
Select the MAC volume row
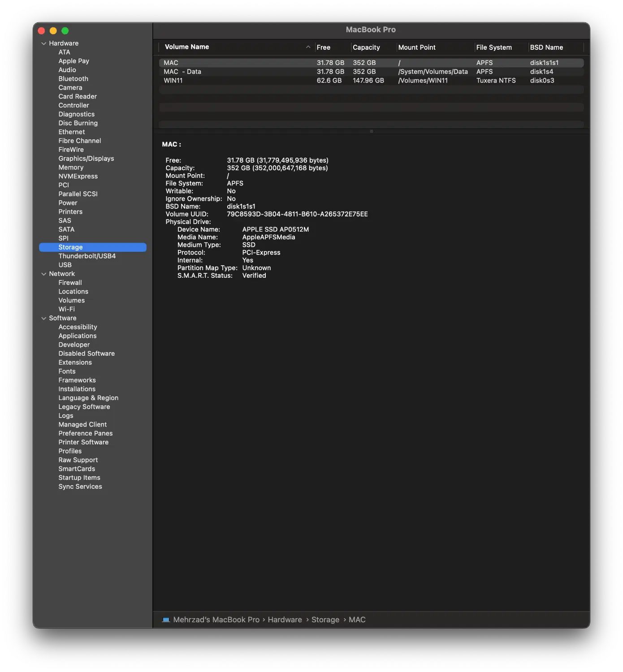pos(371,63)
